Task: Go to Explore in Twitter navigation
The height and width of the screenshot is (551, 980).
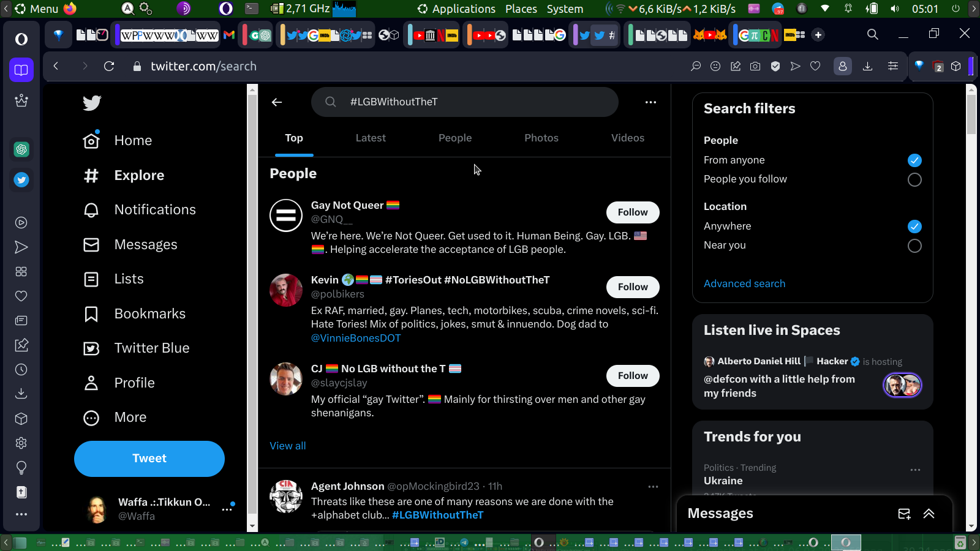Action: pyautogui.click(x=124, y=175)
